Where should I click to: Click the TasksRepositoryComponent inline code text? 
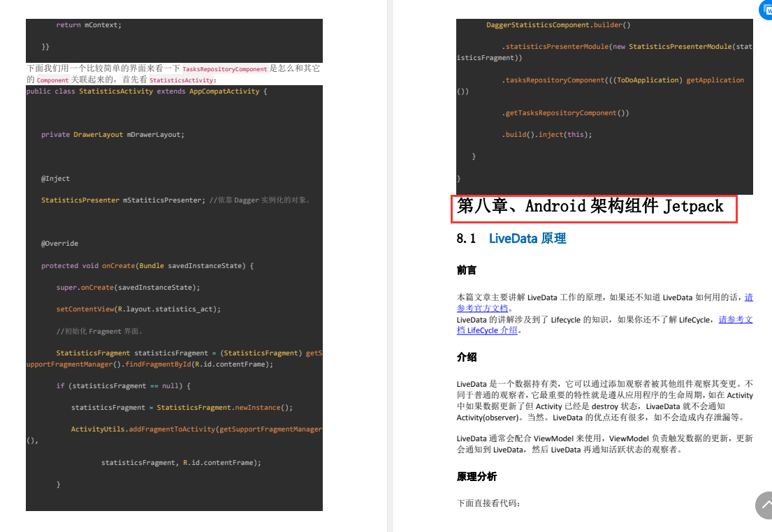224,69
